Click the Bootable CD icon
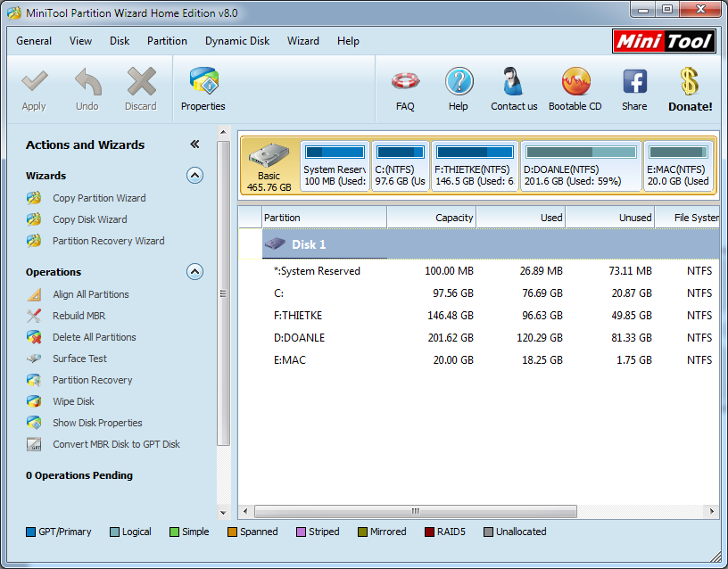 [x=575, y=81]
